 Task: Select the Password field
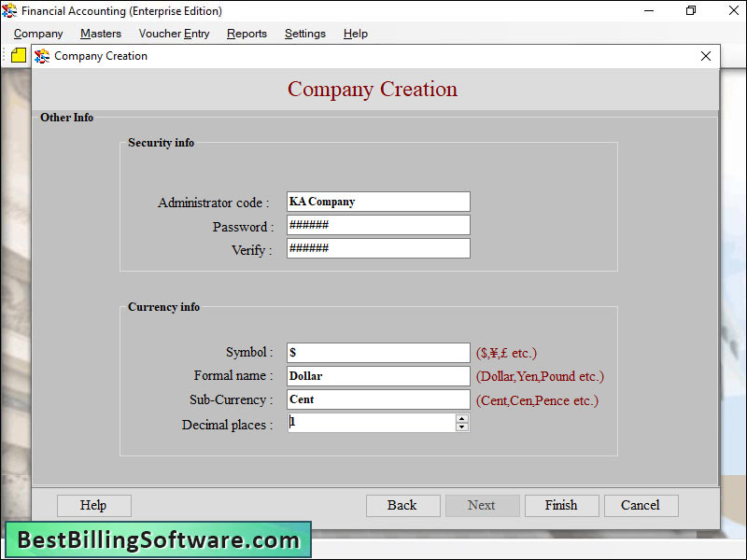pos(377,225)
